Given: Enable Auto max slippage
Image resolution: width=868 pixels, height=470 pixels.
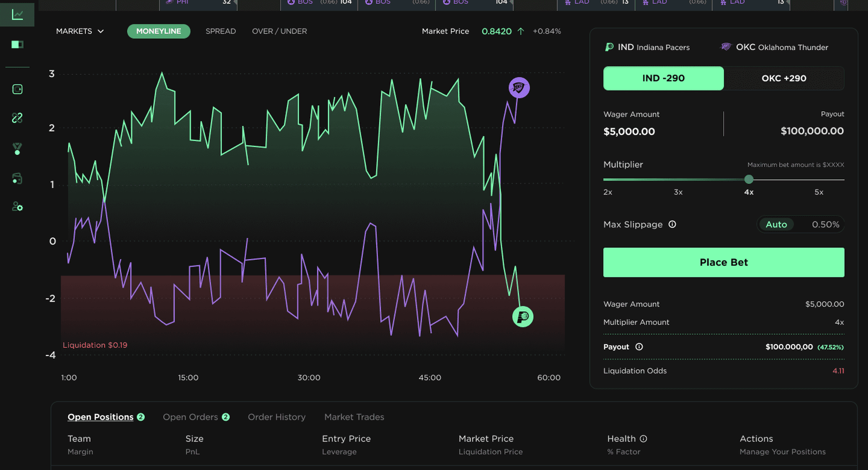Looking at the screenshot, I should (776, 225).
